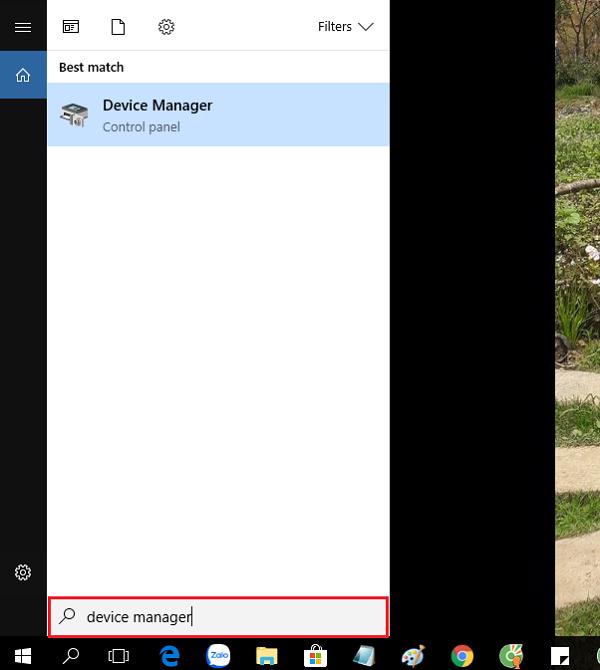Open the hamburger menu in search panel
This screenshot has height=670, width=600.
click(23, 27)
